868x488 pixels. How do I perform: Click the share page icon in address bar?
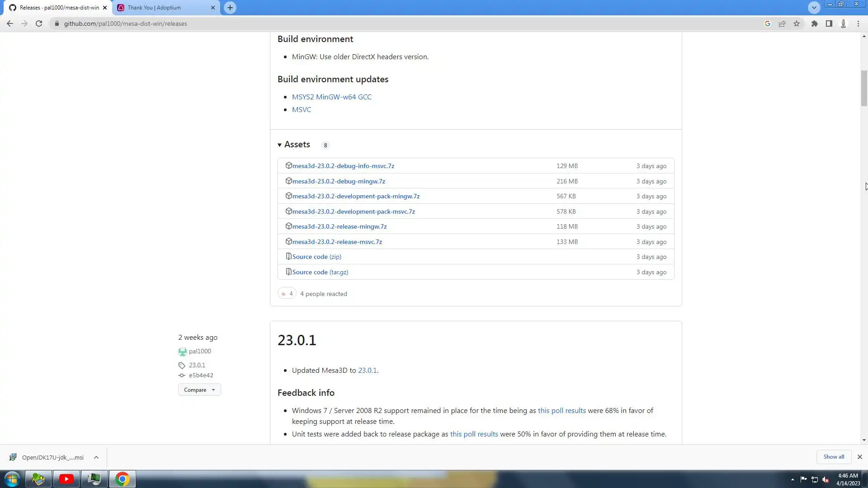[x=782, y=23]
